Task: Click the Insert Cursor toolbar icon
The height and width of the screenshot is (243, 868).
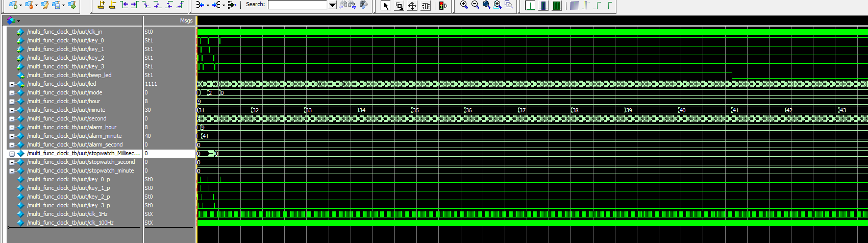Action: [101, 5]
